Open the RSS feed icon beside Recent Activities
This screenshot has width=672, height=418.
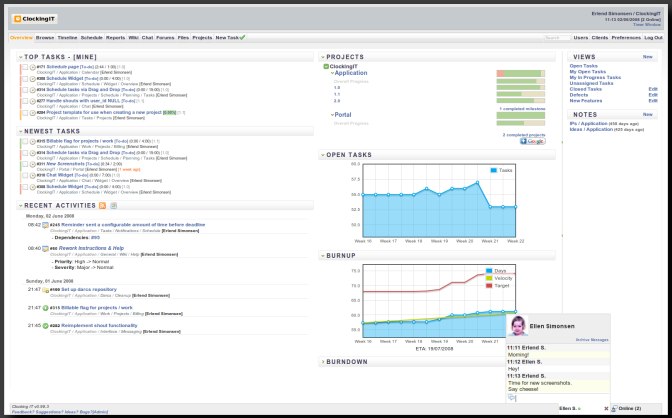click(101, 205)
